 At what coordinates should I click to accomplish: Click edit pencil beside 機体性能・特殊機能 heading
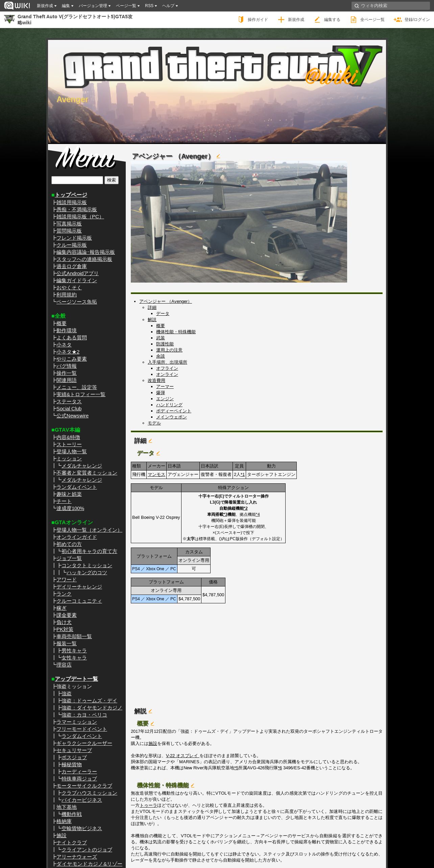[x=192, y=786]
